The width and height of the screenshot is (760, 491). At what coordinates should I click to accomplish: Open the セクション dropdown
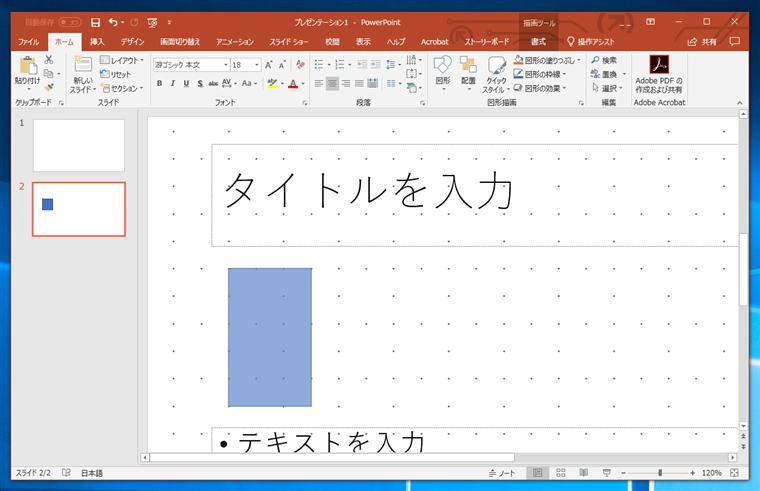coord(122,88)
